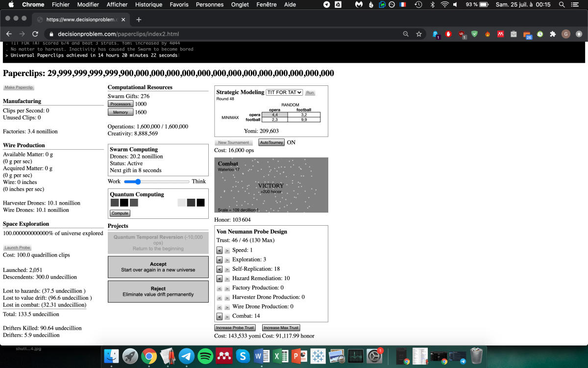The width and height of the screenshot is (588, 368).
Task: Open the Historique menu
Action: click(148, 4)
